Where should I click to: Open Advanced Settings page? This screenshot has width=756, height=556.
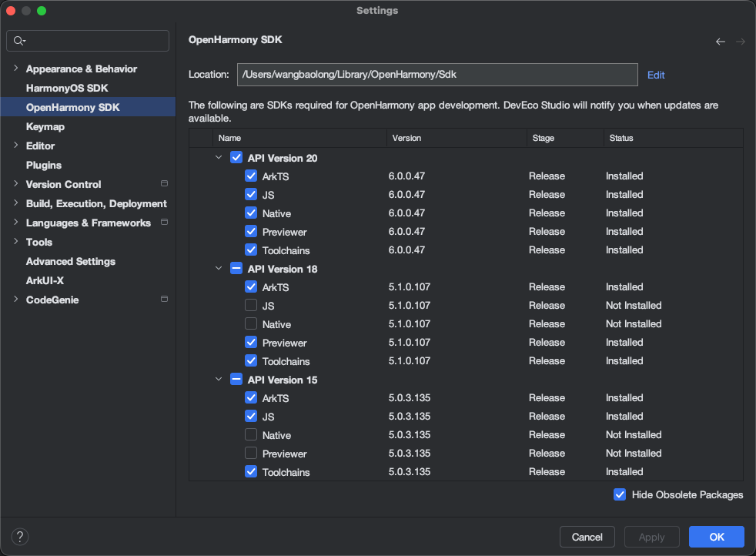coord(71,261)
